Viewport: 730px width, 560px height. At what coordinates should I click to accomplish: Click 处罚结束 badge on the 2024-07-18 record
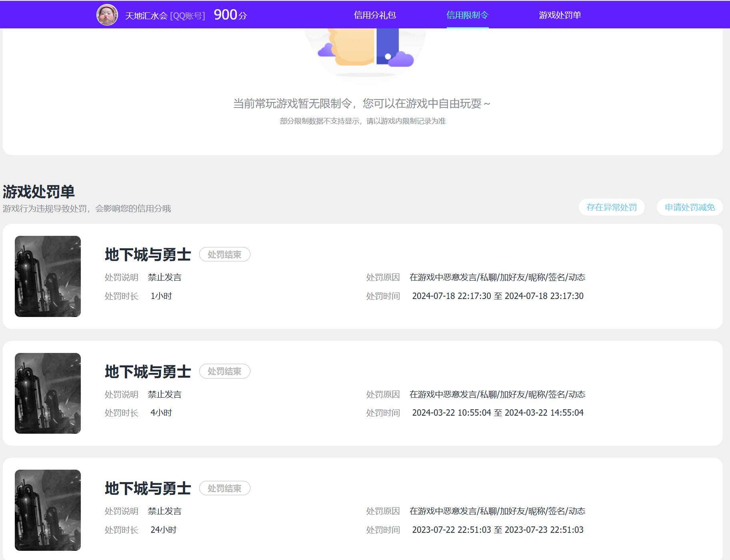224,255
